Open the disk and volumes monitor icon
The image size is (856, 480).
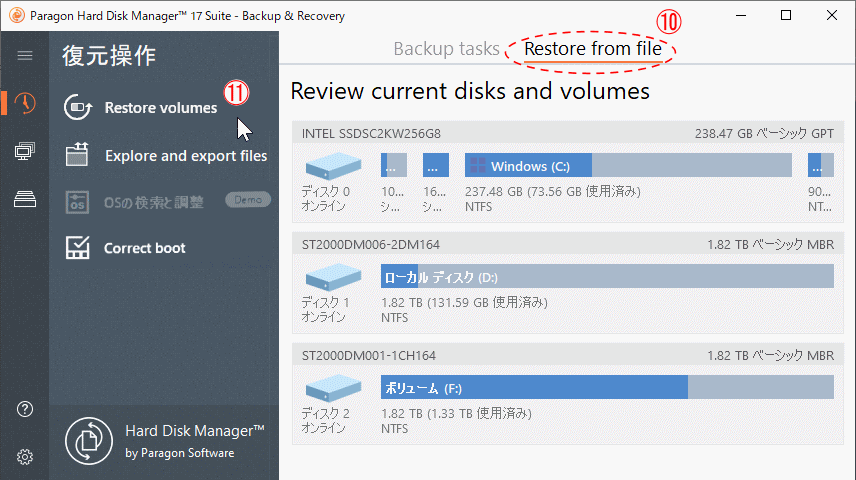[x=25, y=151]
